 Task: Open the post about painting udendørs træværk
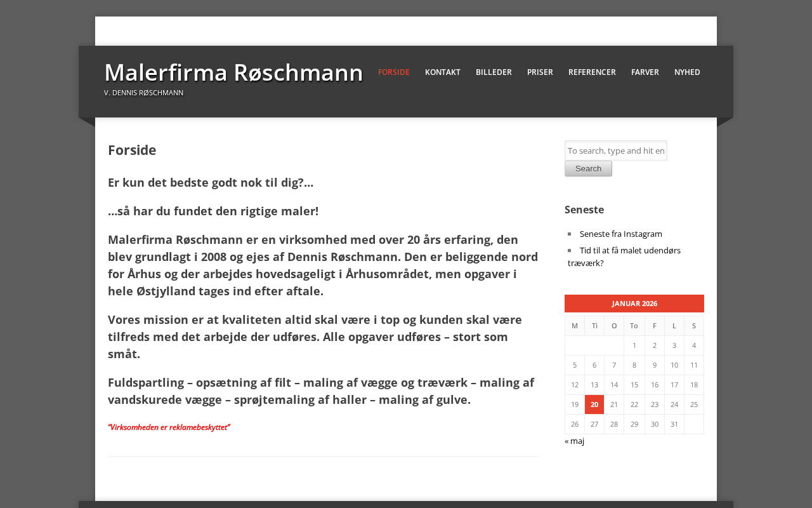point(624,257)
